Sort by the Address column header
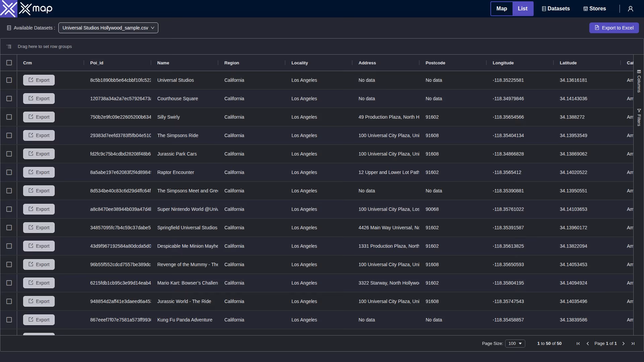The height and width of the screenshot is (362, 644). 367,63
